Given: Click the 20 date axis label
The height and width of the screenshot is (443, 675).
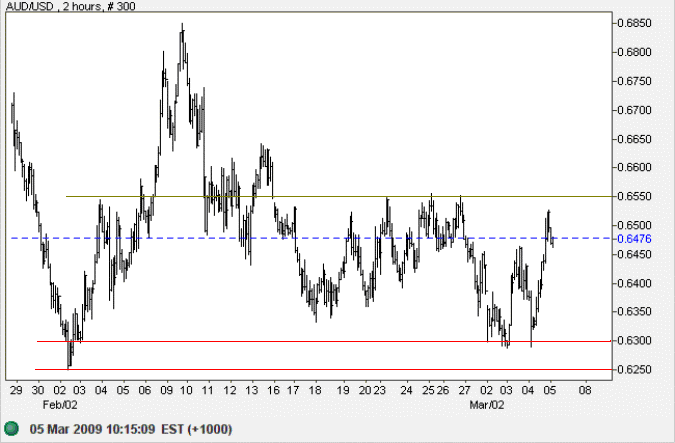Looking at the screenshot, I should pyautogui.click(x=365, y=390).
